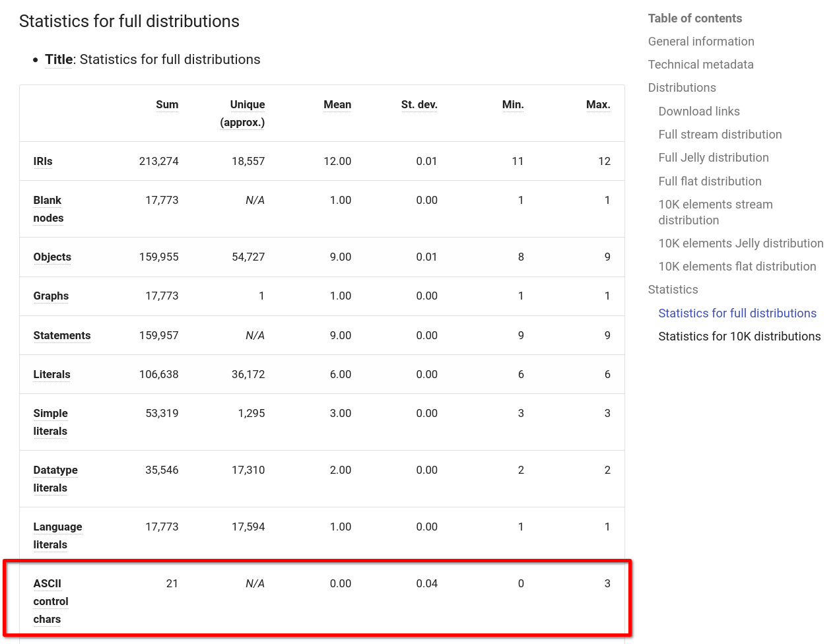The width and height of the screenshot is (839, 644).
Task: Click the Mean column header
Action: coord(337,104)
